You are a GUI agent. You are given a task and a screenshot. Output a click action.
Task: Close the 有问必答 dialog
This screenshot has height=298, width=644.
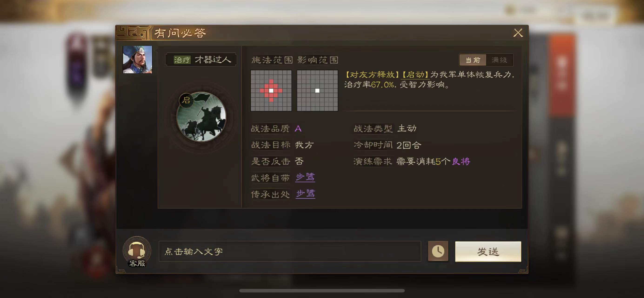point(518,33)
